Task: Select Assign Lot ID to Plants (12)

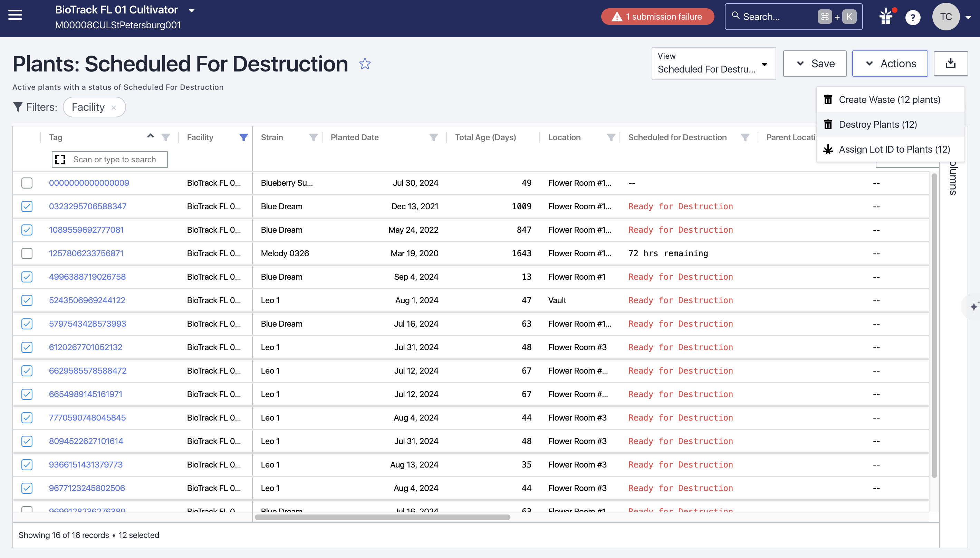Action: [890, 150]
